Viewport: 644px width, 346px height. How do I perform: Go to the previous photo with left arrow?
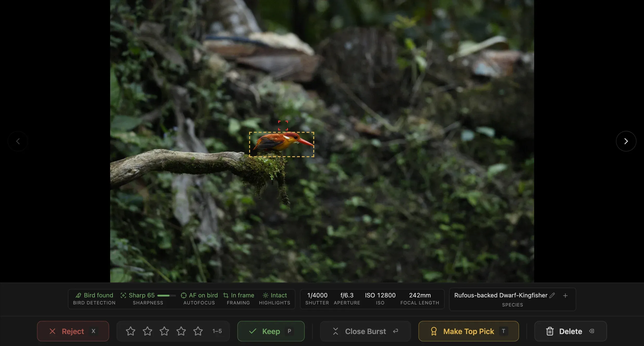click(18, 141)
